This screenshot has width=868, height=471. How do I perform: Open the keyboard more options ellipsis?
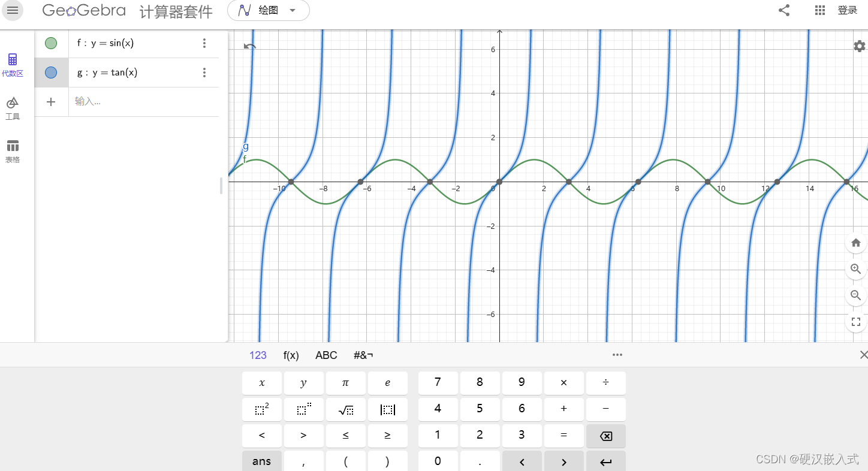coord(617,355)
